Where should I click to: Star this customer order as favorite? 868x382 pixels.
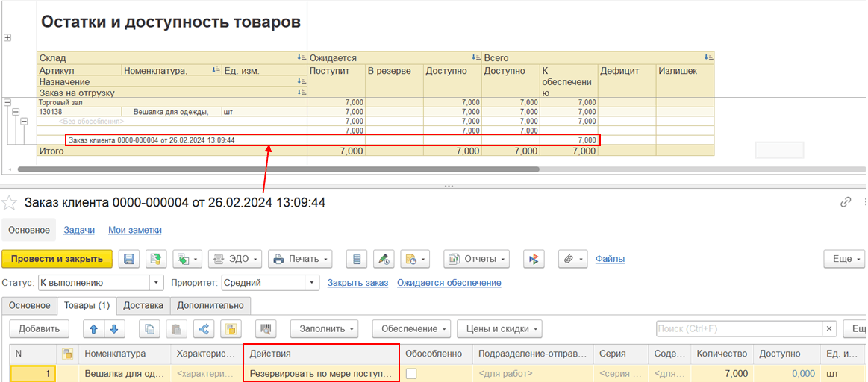pos(10,202)
